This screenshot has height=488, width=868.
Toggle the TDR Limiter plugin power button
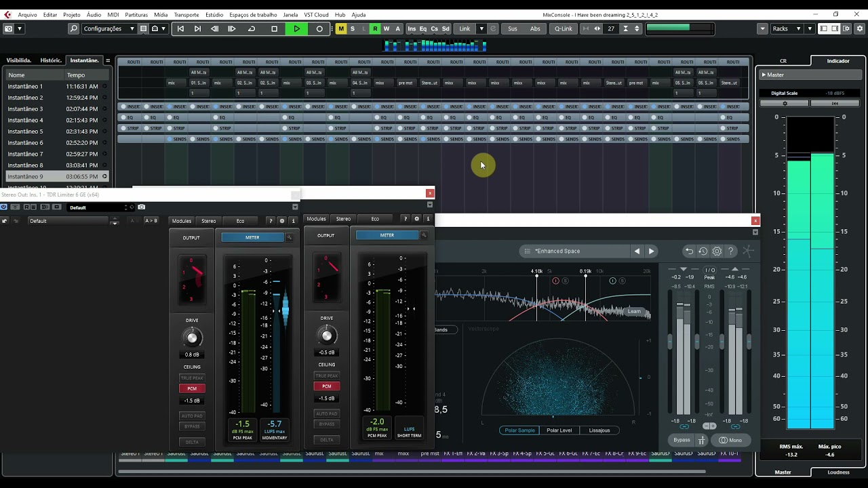click(x=4, y=207)
